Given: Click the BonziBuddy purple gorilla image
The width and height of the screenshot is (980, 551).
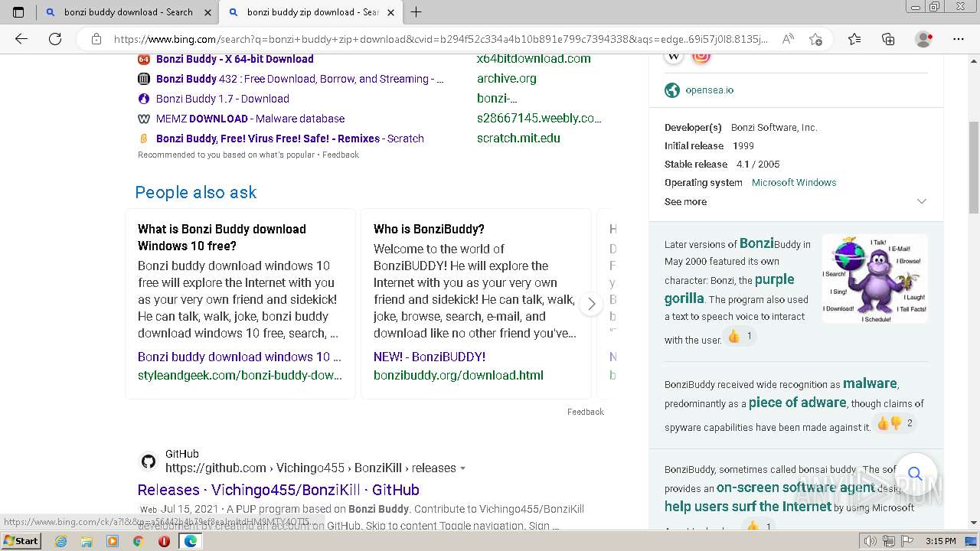Looking at the screenshot, I should point(874,278).
